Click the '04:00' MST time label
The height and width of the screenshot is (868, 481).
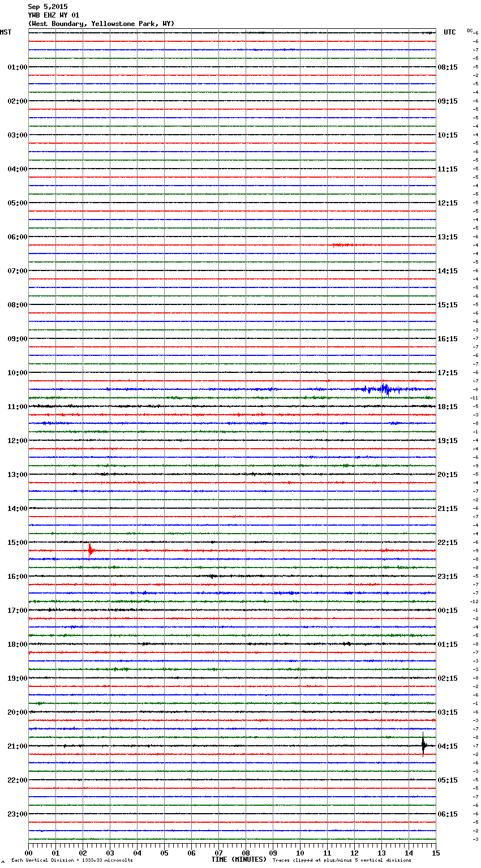18,169
